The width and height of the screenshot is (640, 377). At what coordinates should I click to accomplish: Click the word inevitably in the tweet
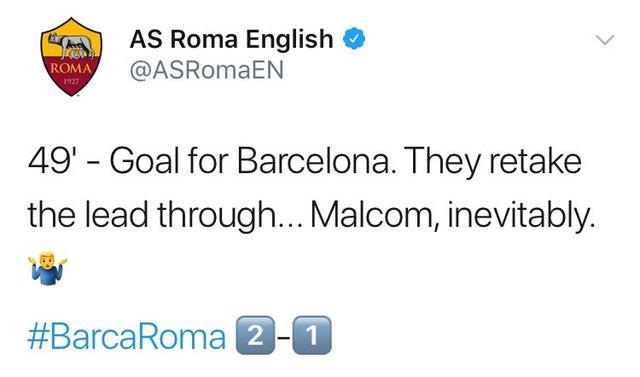pyautogui.click(x=520, y=216)
